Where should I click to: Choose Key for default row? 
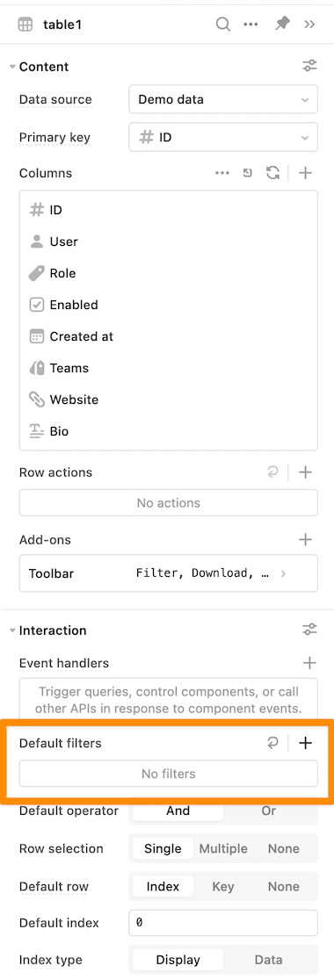[223, 886]
